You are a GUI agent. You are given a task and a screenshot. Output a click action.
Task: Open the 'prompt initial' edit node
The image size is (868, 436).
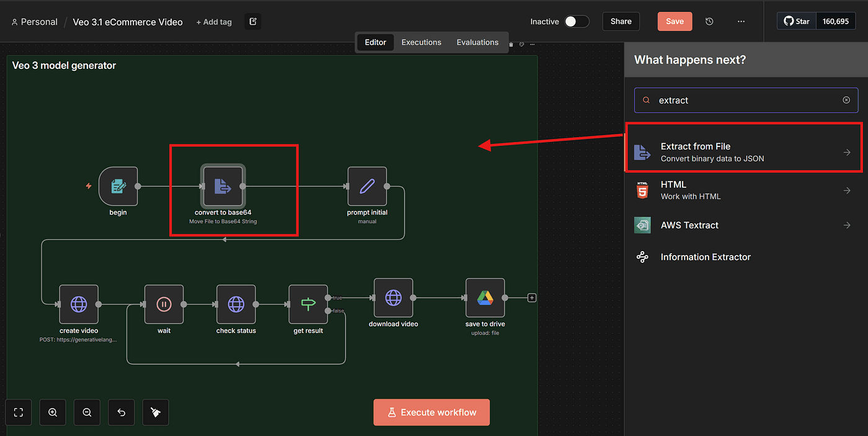pyautogui.click(x=367, y=186)
